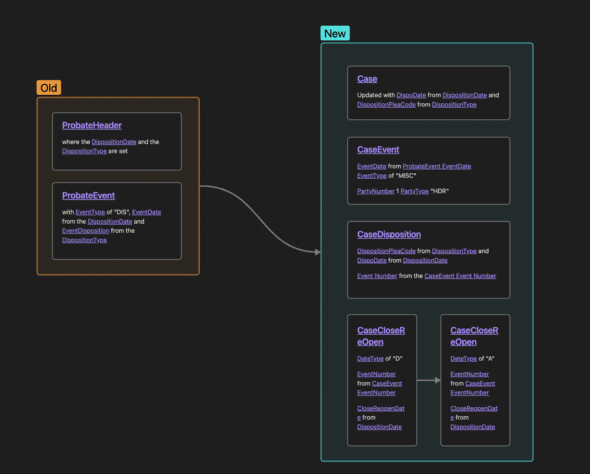Screen dimensions: 590x474
Task: Open the ProbateHeader title link
Action: 92,125
